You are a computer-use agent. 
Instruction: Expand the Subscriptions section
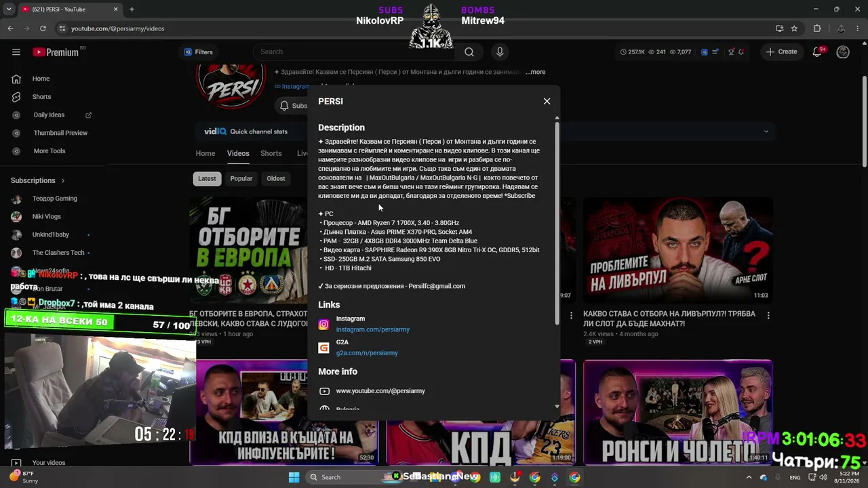pyautogui.click(x=38, y=180)
